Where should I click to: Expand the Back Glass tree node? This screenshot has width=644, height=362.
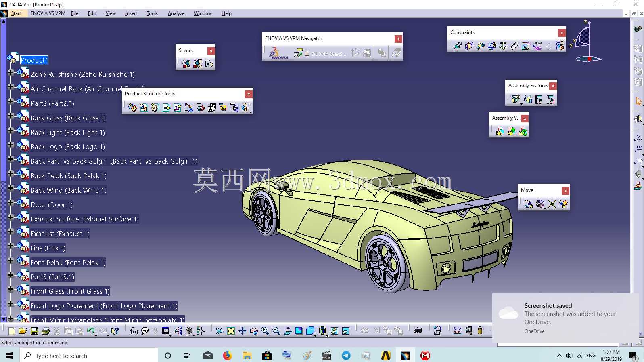tap(11, 116)
